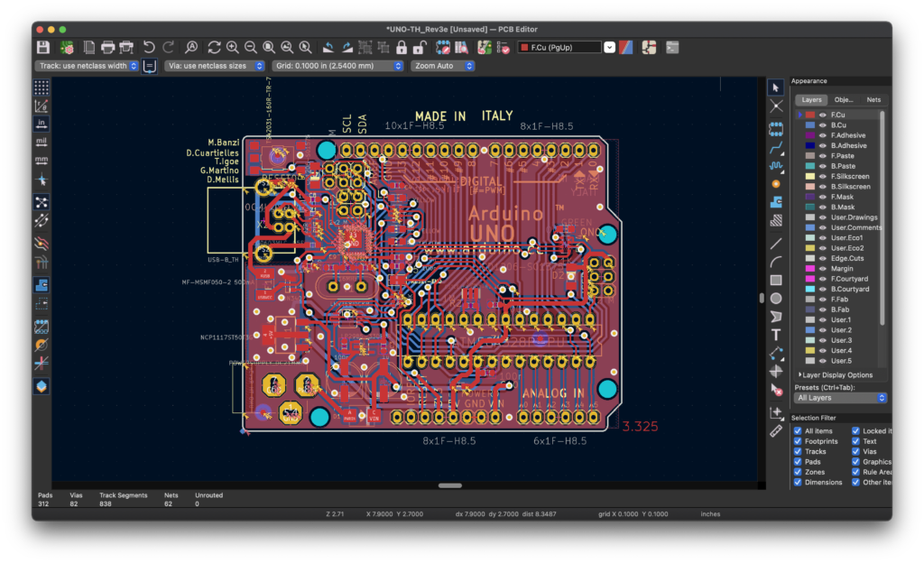Uncheck the Vias selection filter
924x563 pixels.
coord(855,452)
